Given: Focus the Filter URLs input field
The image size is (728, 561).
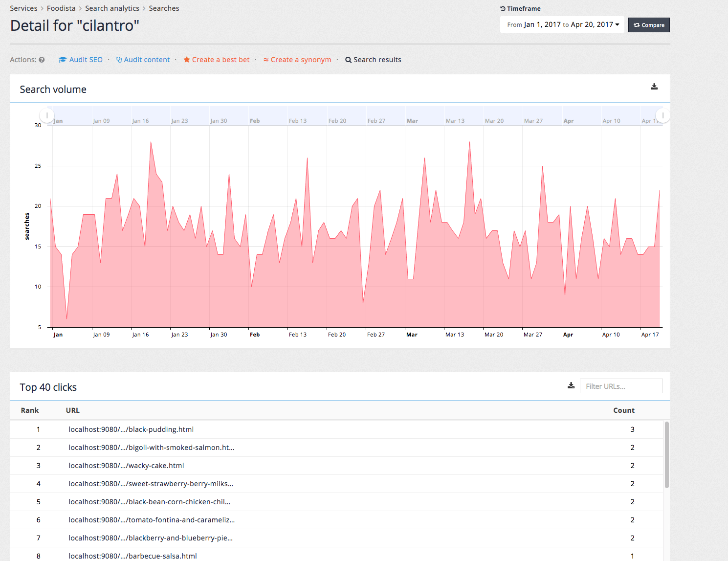Looking at the screenshot, I should click(x=621, y=386).
